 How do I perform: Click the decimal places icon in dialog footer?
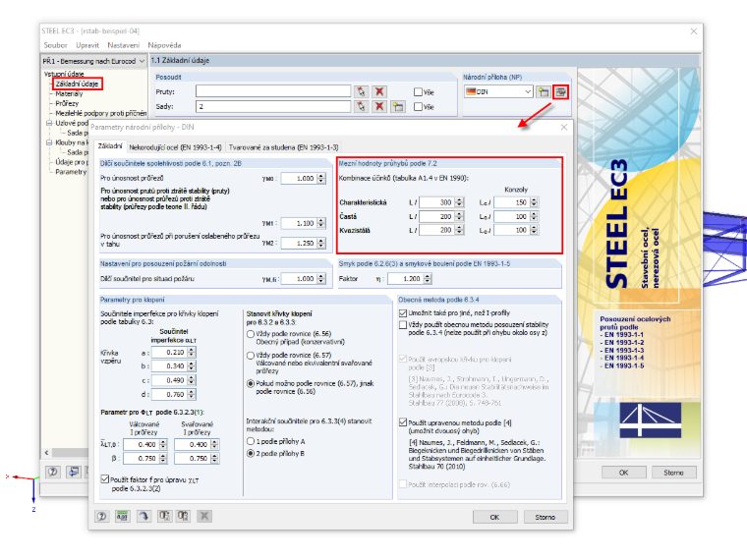(x=123, y=516)
